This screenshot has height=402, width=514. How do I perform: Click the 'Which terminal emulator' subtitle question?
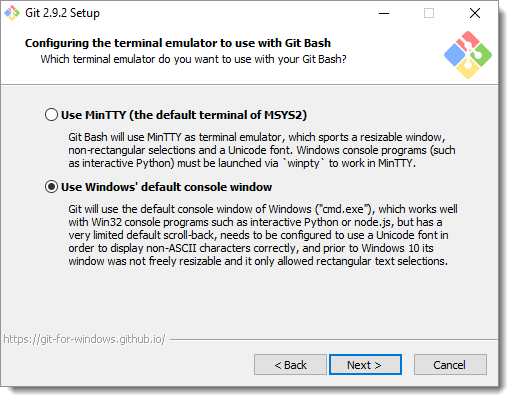click(193, 59)
